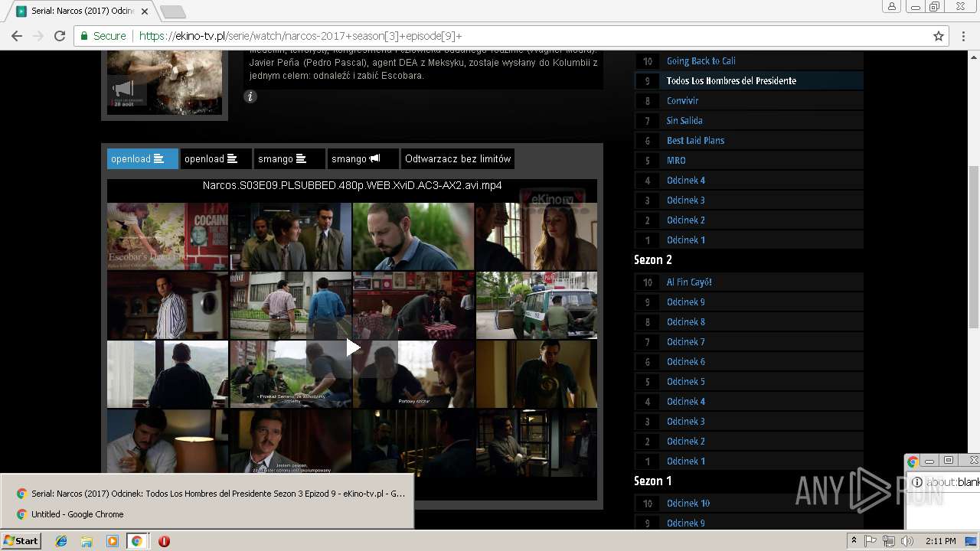Open the Windows Start menu
980x551 pixels.
(21, 541)
